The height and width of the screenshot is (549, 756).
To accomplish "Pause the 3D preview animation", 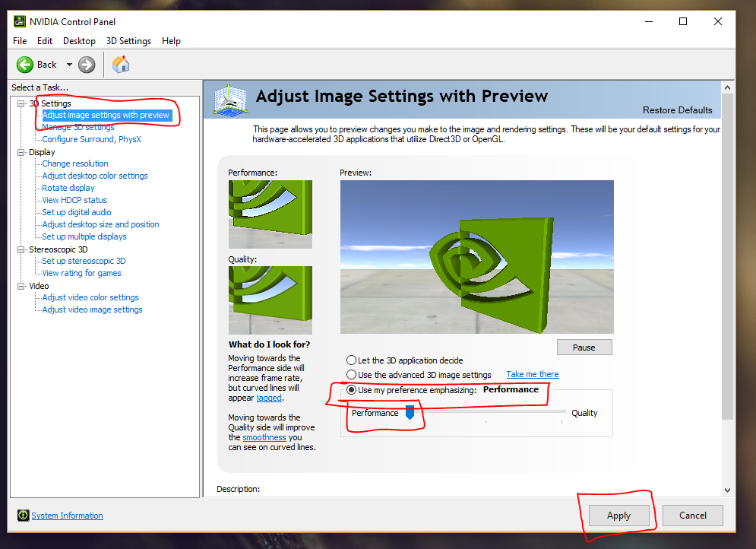I will 584,347.
